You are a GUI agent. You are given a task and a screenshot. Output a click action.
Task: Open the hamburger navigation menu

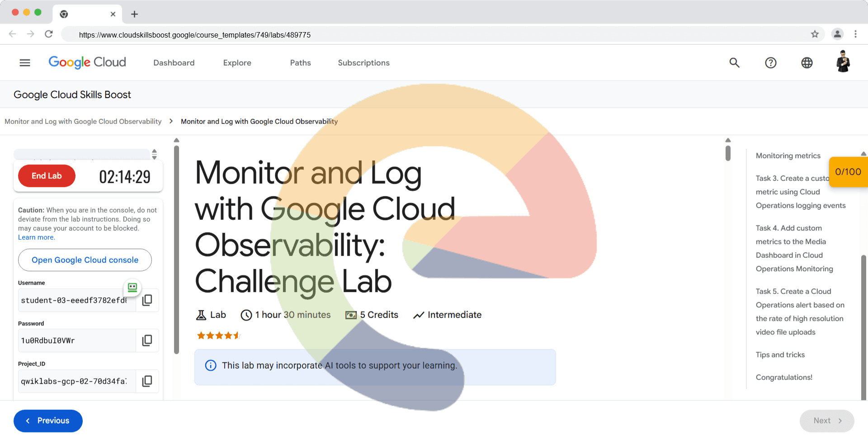coord(25,63)
